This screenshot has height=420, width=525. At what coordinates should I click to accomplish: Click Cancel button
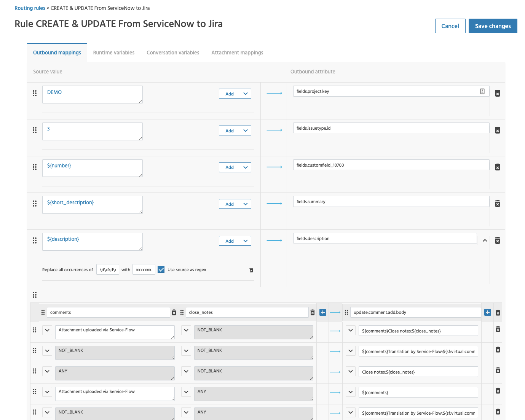(450, 26)
